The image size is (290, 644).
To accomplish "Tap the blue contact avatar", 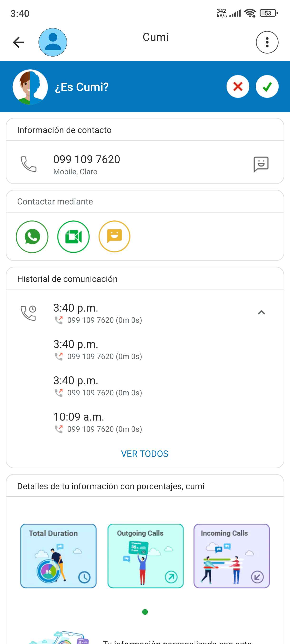I will (x=53, y=42).
